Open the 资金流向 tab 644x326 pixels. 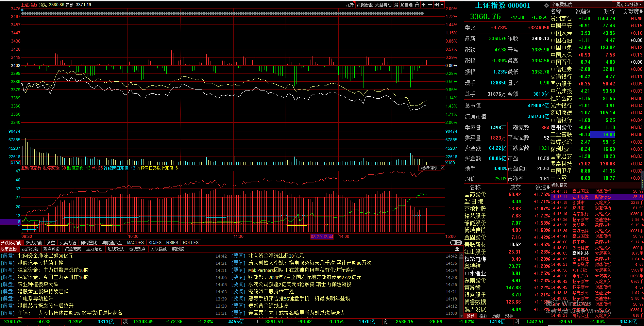(x=73, y=249)
